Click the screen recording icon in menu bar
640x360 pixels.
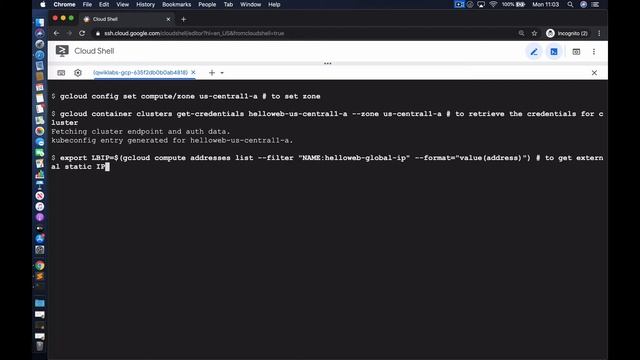click(459, 4)
